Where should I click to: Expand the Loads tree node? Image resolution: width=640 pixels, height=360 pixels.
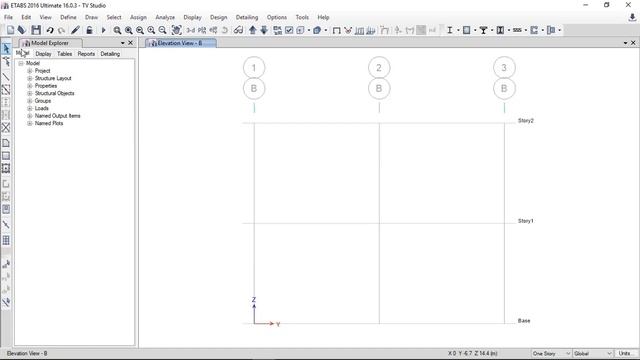tap(29, 109)
